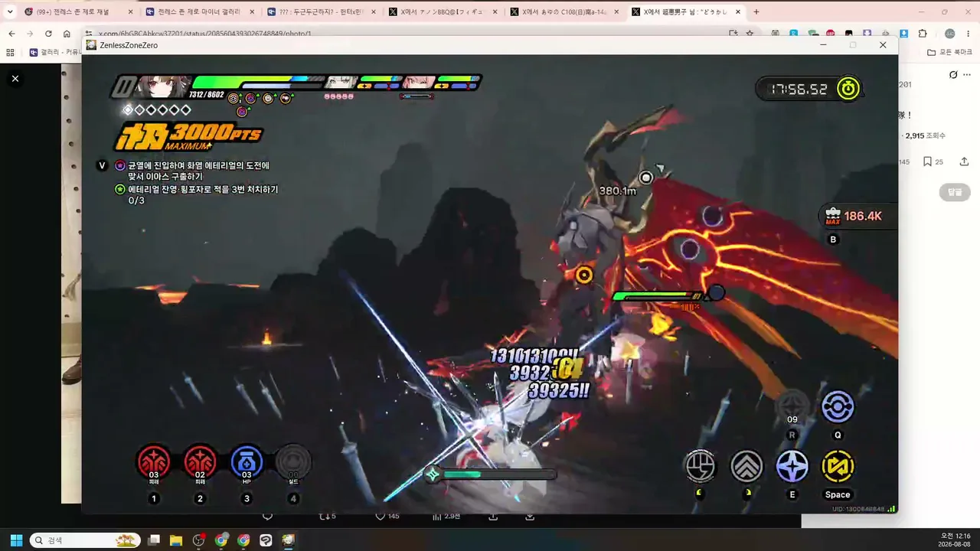Click the yellow enemy lock-on target marker
The image size is (980, 551).
coord(584,275)
